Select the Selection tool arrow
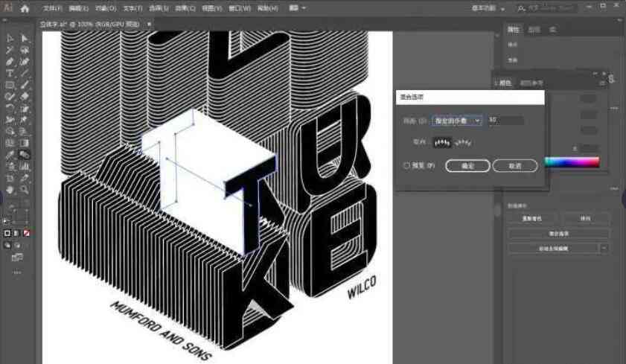Viewport: 626px width, 364px height. 10,38
